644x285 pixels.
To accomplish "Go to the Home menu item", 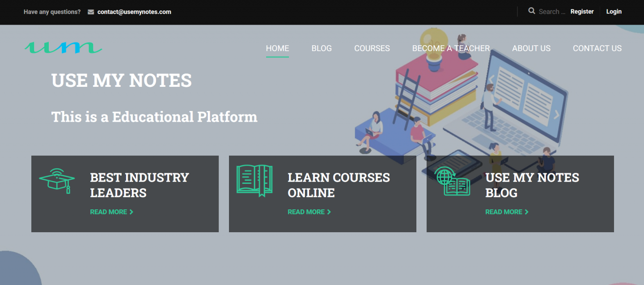I will pos(277,48).
